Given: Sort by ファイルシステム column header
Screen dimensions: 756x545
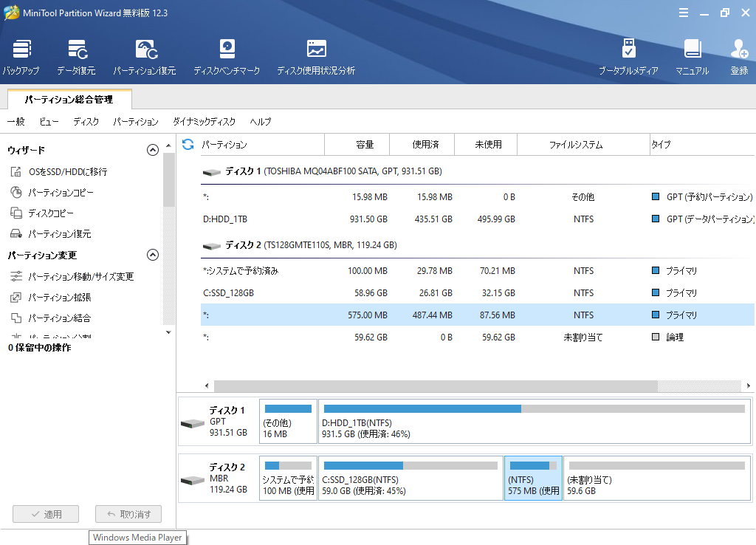Looking at the screenshot, I should 583,144.
